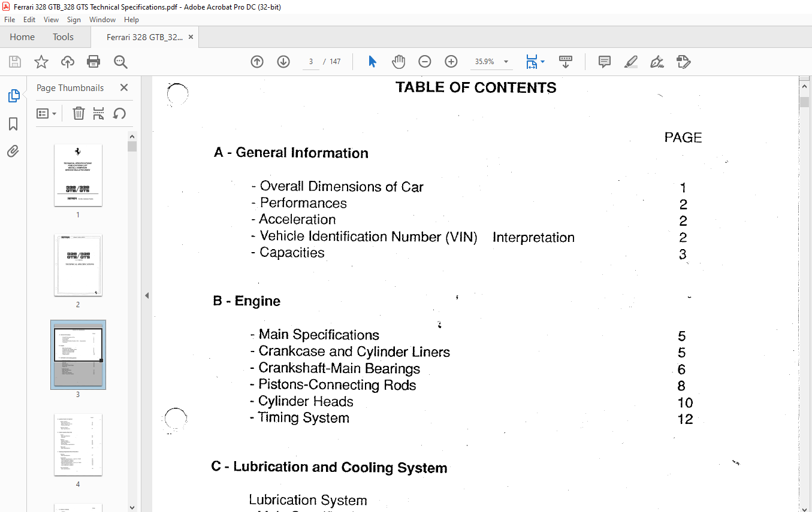Click the 'Overall Dimensions of Car' entry
The image size is (812, 512).
[x=337, y=187]
